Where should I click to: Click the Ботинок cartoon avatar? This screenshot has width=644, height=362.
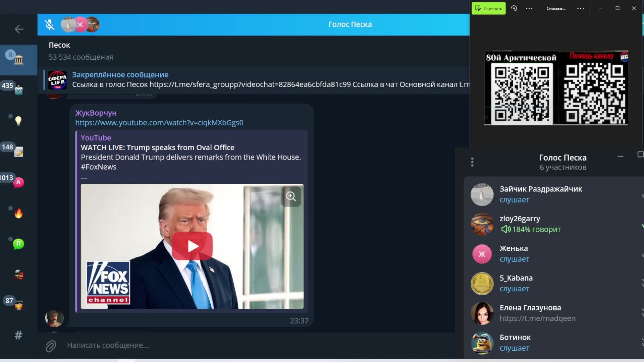(x=482, y=343)
